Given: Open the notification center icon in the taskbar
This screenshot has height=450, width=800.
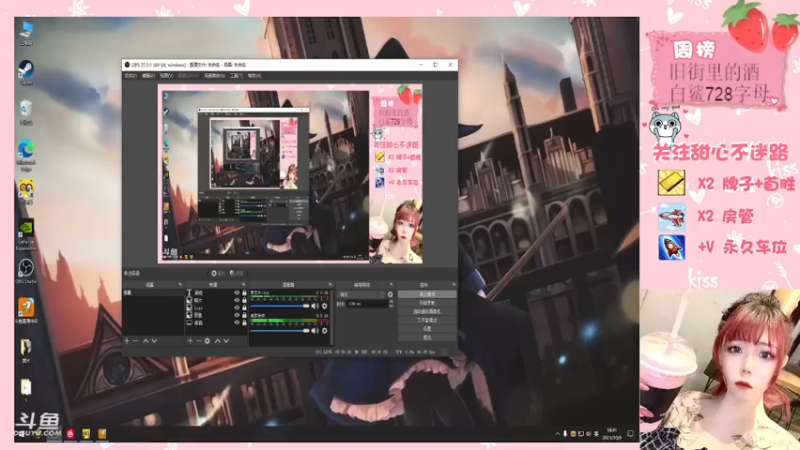Looking at the screenshot, I should click(x=630, y=433).
